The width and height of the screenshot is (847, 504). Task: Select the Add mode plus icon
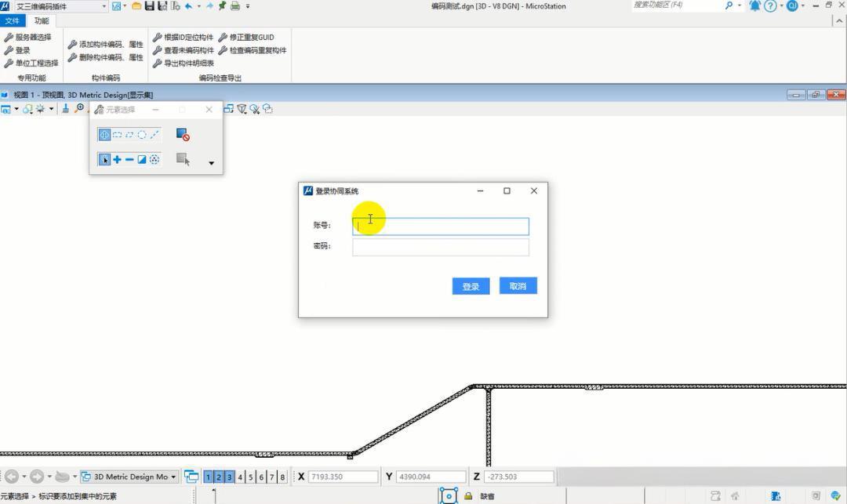pyautogui.click(x=117, y=160)
